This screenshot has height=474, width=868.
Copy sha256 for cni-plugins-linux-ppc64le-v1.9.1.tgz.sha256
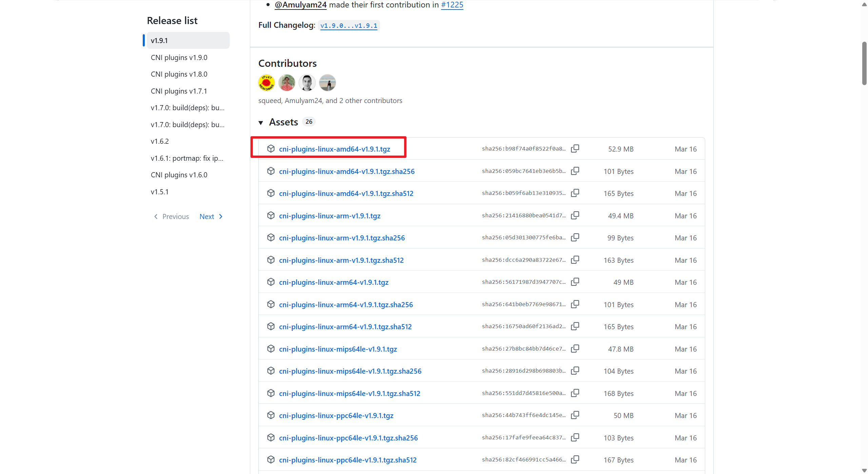[x=575, y=437]
